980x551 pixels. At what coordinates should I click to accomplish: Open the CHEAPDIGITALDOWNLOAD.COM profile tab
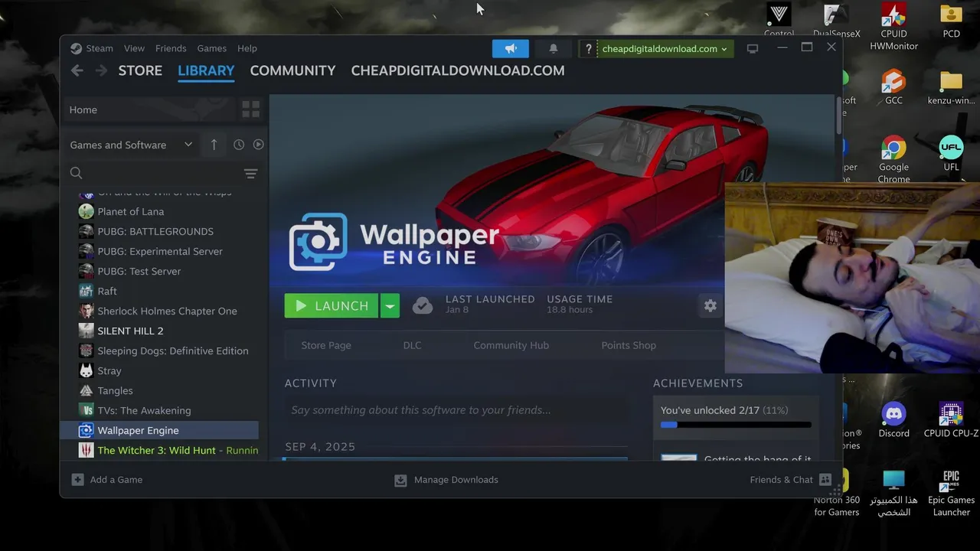point(458,70)
